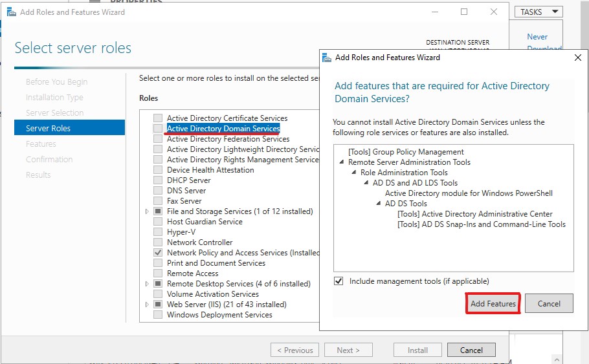
Task: Select Server Roles step in sidebar
Action: coord(69,127)
